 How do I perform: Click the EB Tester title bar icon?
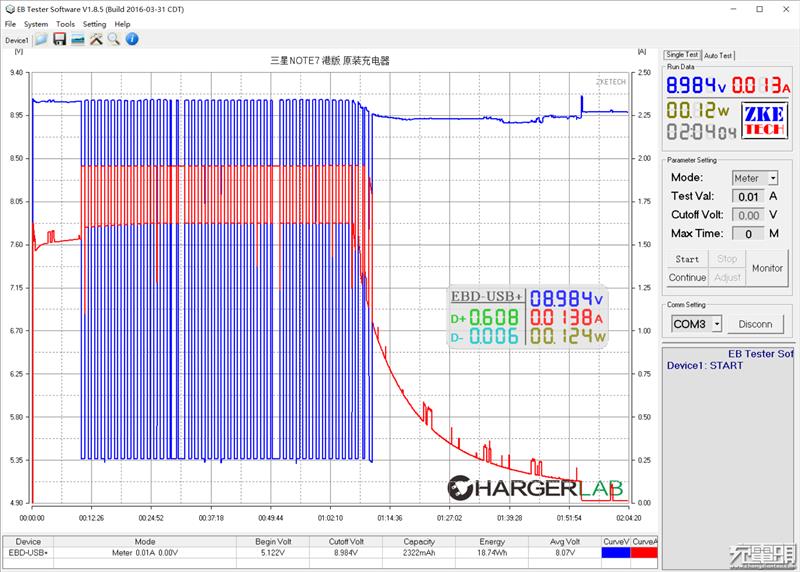click(8, 8)
